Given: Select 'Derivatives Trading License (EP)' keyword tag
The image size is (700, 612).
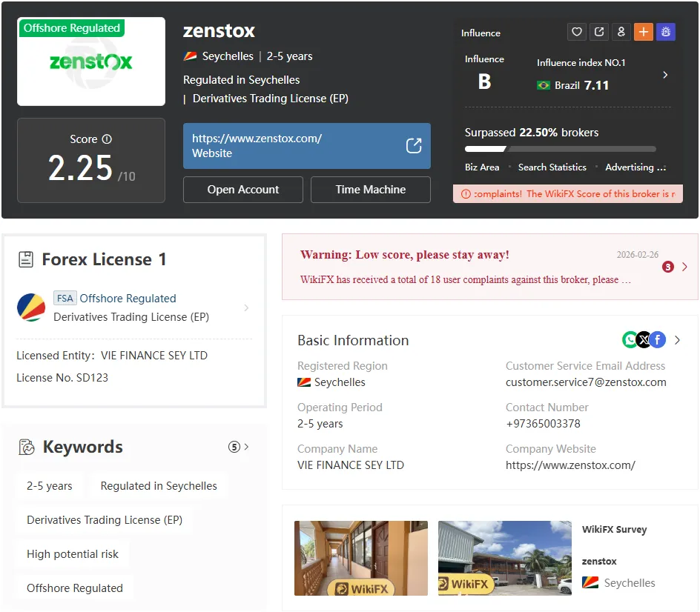Looking at the screenshot, I should 105,520.
